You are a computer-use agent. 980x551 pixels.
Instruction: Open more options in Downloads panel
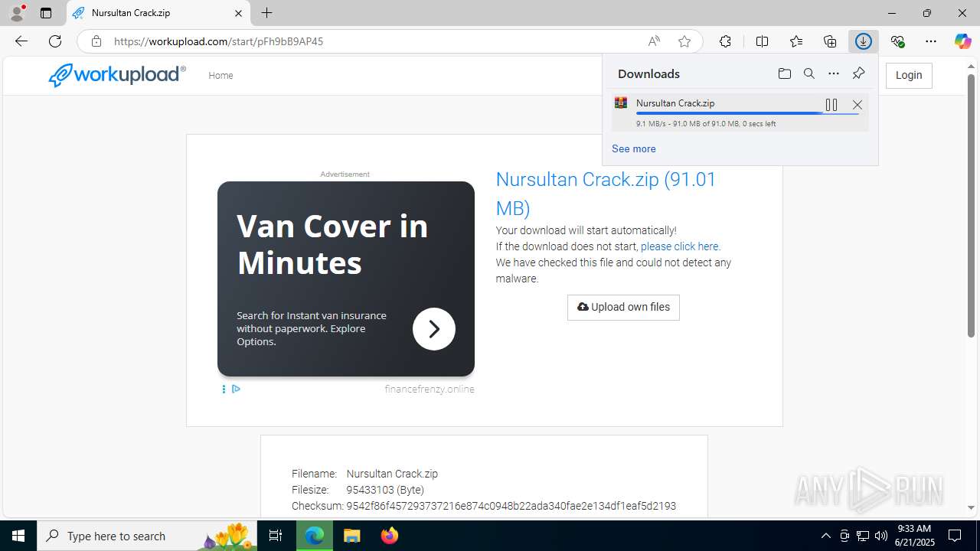tap(834, 73)
